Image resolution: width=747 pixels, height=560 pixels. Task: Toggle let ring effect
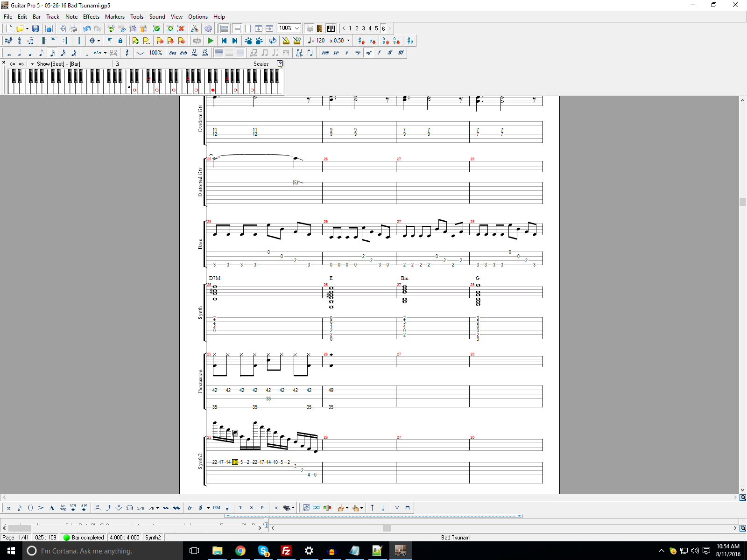[x=63, y=508]
